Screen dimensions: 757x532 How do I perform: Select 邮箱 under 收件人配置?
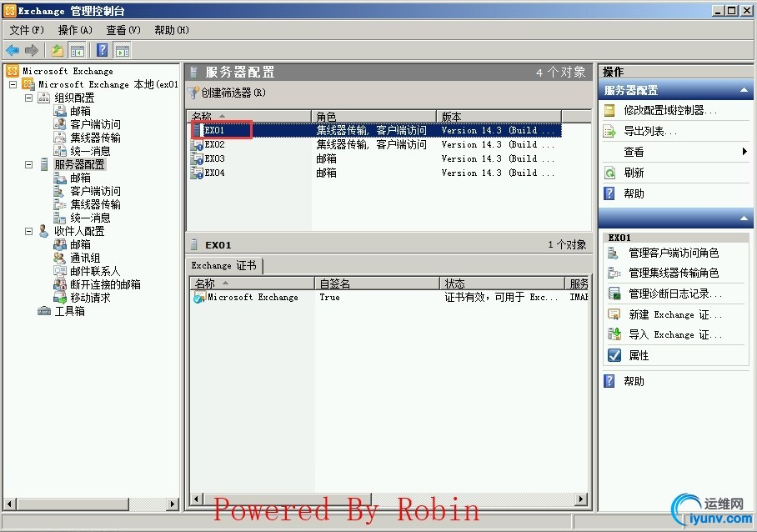(x=80, y=245)
